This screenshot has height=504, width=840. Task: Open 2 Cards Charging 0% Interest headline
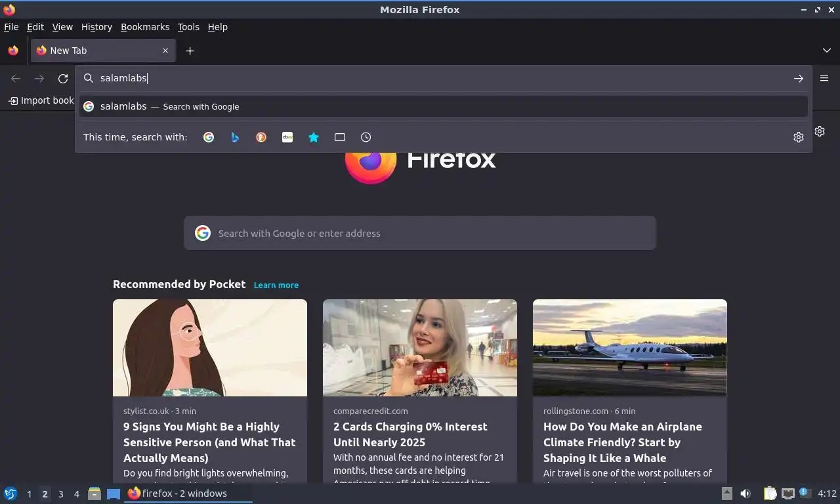click(x=410, y=434)
